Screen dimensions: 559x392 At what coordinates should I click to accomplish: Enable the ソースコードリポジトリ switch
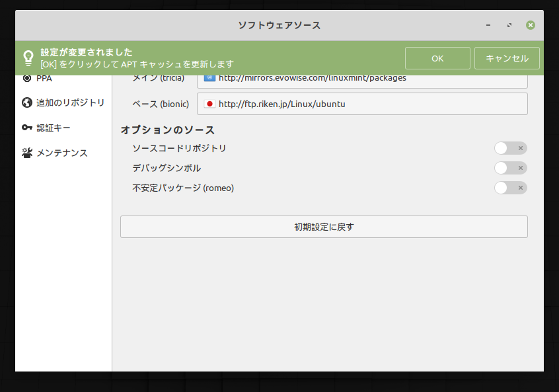coord(511,148)
